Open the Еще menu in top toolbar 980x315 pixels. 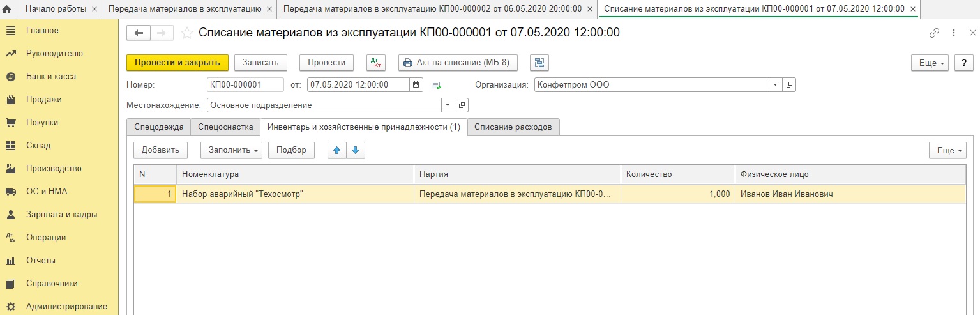(x=931, y=63)
